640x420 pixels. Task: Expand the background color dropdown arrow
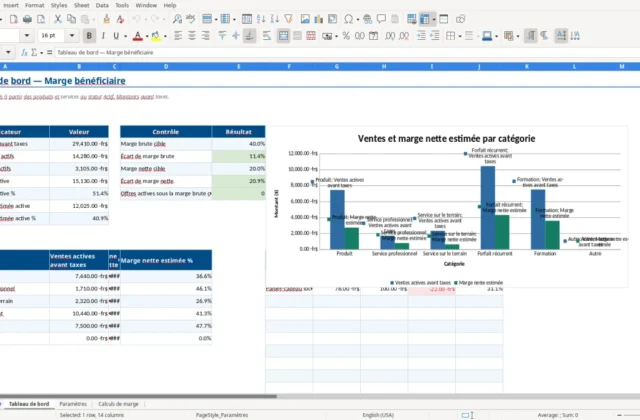tap(165, 36)
